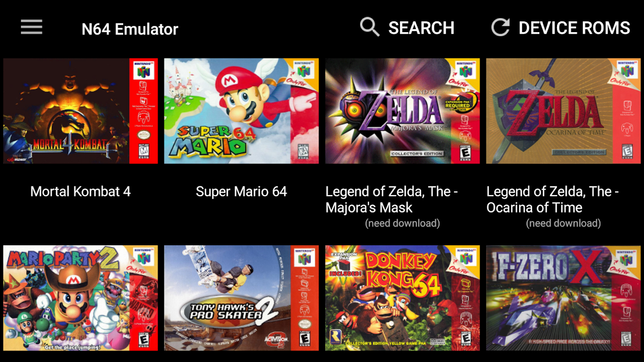Open Mortal Kombat 4 cover art
Viewport: 644px width, 362px height.
point(81,111)
